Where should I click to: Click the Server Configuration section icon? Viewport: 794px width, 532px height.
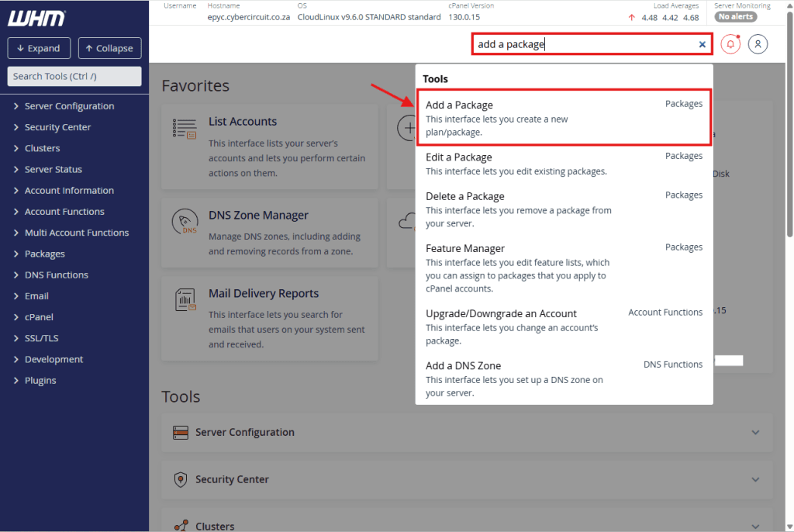[181, 432]
